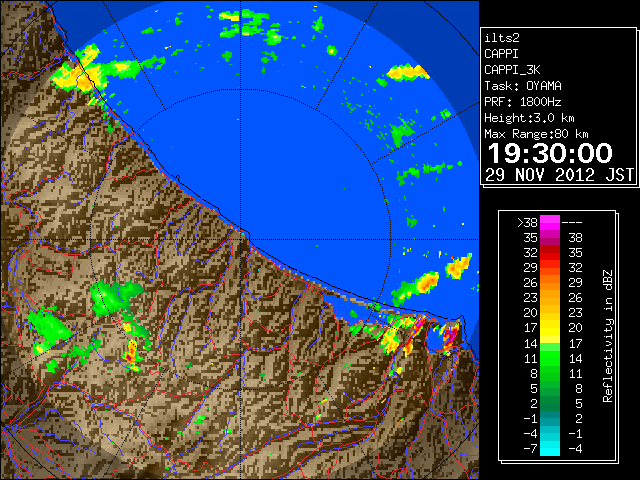Click the 'CAPPI' line above 'CAPPI_3K'
This screenshot has height=480, width=640.
point(501,54)
